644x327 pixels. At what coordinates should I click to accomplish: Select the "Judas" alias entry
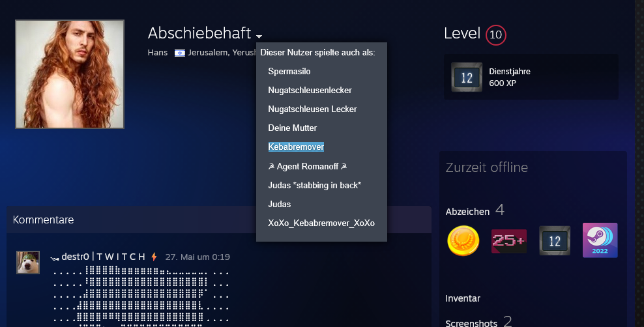coord(280,204)
